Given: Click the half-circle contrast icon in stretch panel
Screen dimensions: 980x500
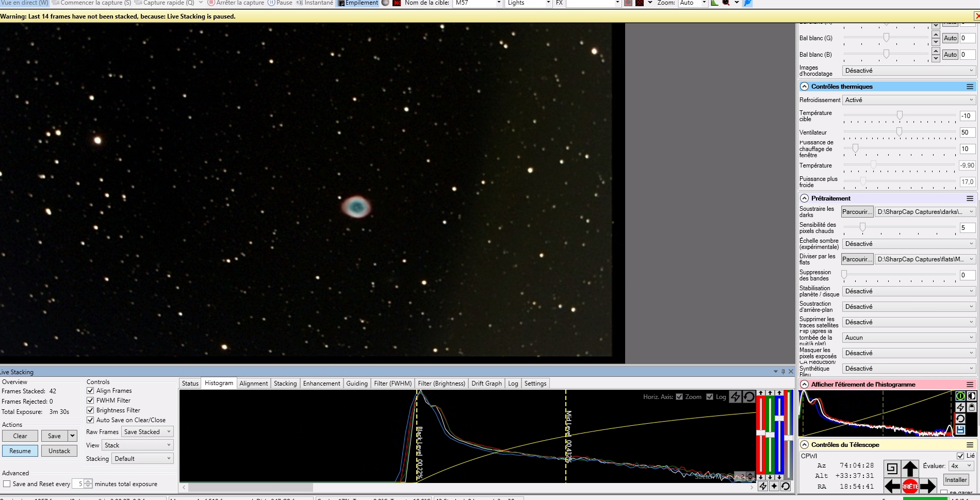Looking at the screenshot, I should point(972,396).
